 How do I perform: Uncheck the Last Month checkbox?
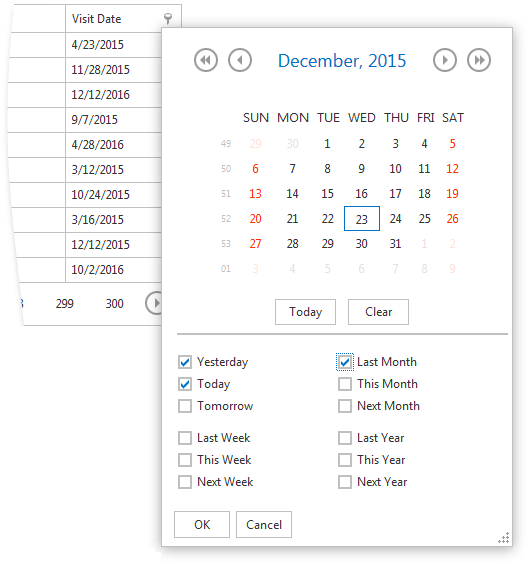(x=345, y=362)
